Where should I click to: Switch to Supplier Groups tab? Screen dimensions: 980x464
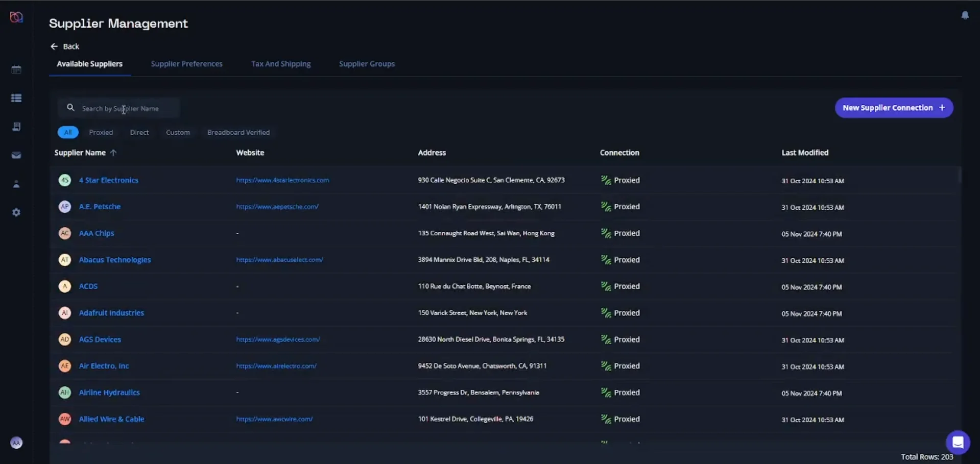pos(367,64)
